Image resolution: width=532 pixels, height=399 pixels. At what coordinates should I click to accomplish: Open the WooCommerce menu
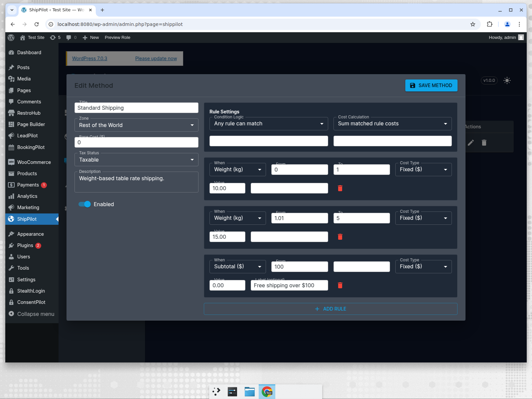pos(32,162)
